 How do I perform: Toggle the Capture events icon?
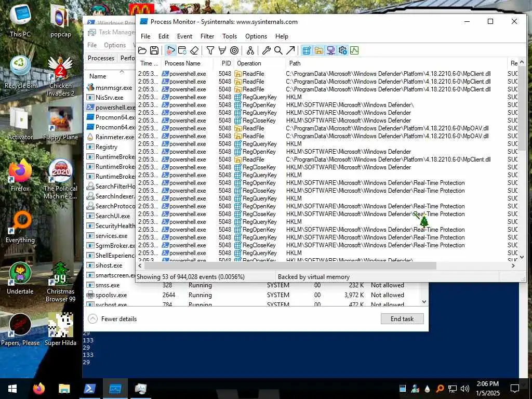click(x=170, y=50)
